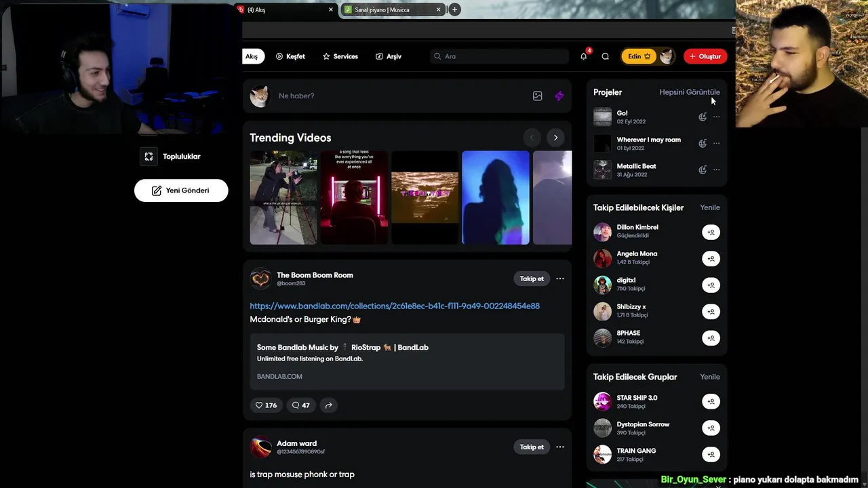
Task: Click the Edin membership button
Action: coord(639,56)
